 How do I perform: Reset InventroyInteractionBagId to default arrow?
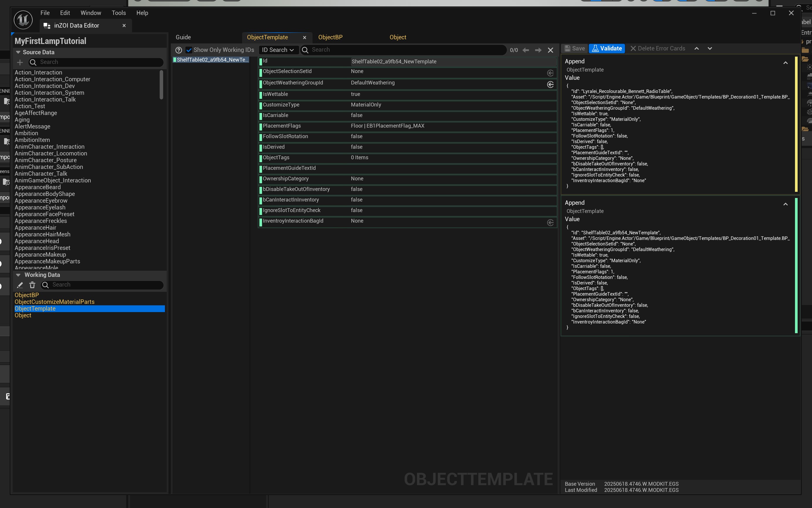(x=551, y=222)
